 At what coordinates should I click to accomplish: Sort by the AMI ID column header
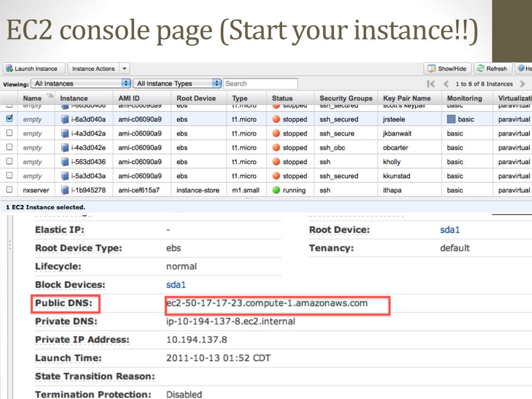tap(129, 98)
